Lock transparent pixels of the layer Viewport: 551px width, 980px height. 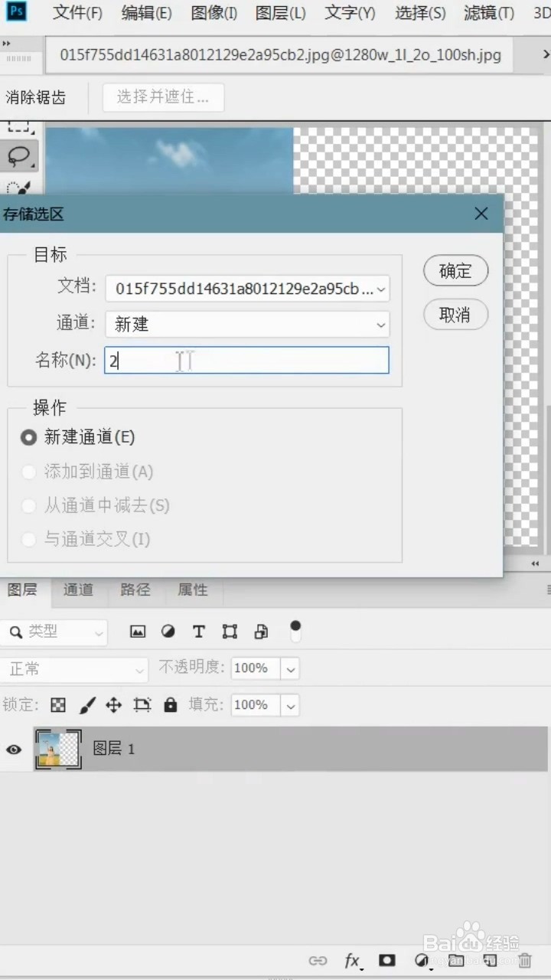click(x=58, y=705)
